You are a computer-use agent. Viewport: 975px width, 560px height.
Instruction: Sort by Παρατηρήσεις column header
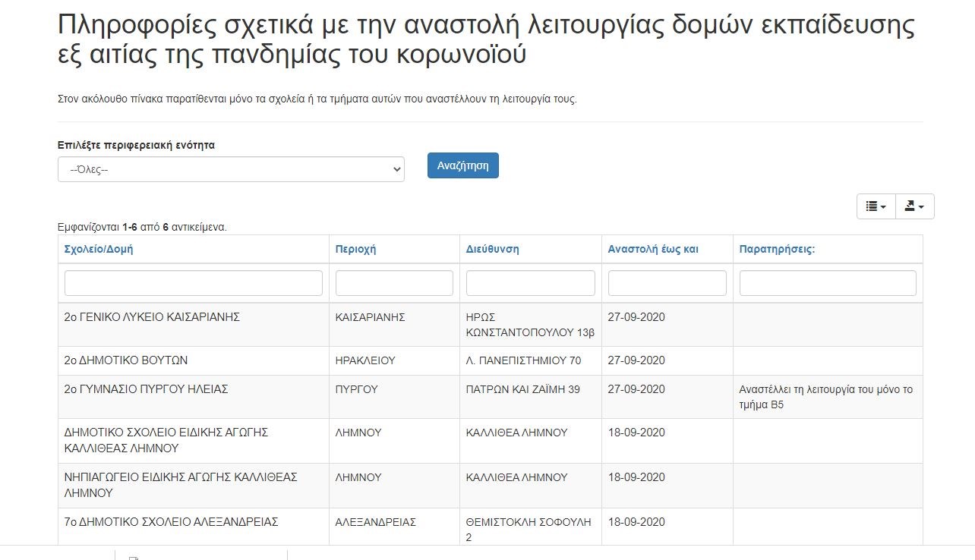777,249
